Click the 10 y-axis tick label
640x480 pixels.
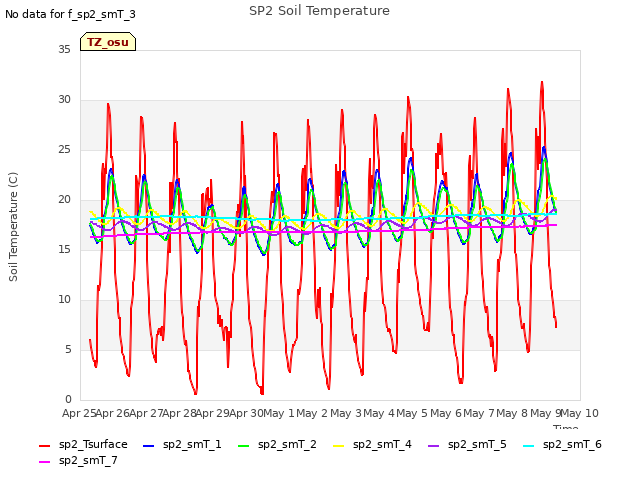point(64,300)
